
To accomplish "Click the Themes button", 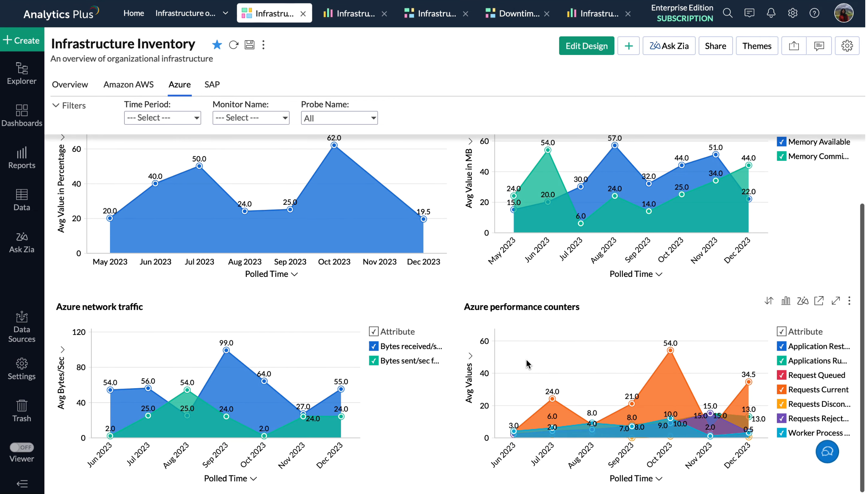I will pos(756,46).
